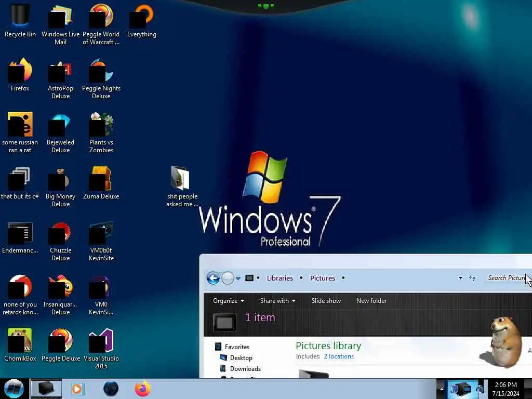Select the 'shit people asked me' folder
532x399 pixels.
coord(182,187)
